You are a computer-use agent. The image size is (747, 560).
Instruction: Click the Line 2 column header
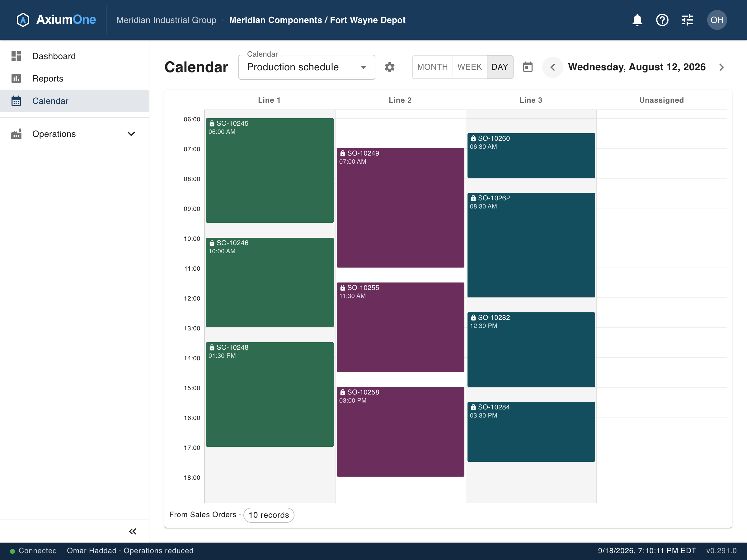pos(400,100)
